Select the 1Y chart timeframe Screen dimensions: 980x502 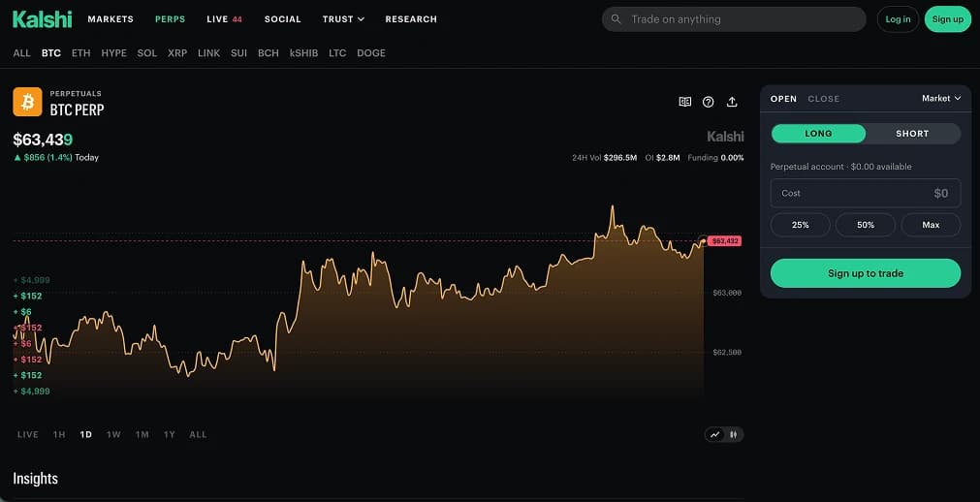click(170, 434)
